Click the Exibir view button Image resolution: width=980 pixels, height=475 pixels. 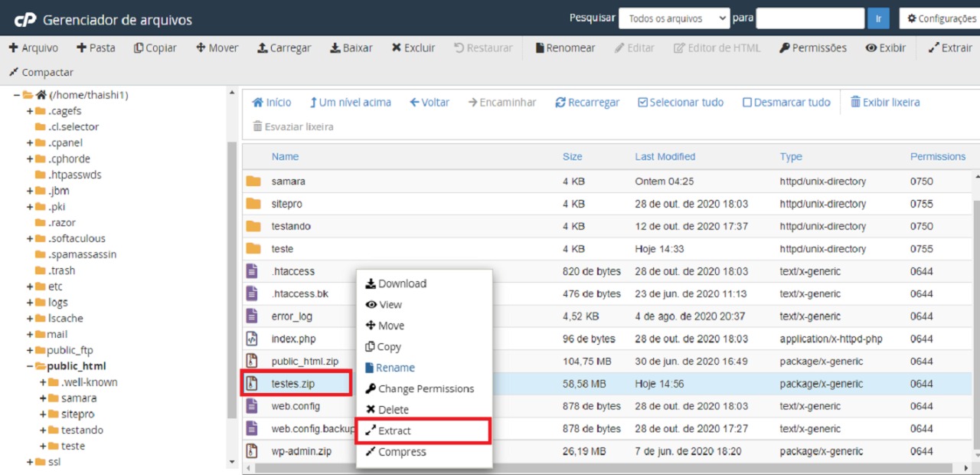tap(886, 47)
